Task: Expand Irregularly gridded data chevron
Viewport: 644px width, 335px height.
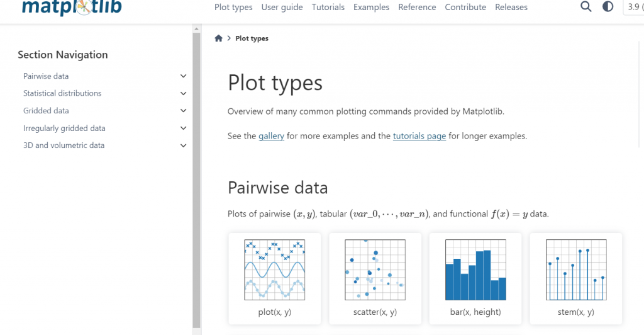Action: [x=183, y=128]
